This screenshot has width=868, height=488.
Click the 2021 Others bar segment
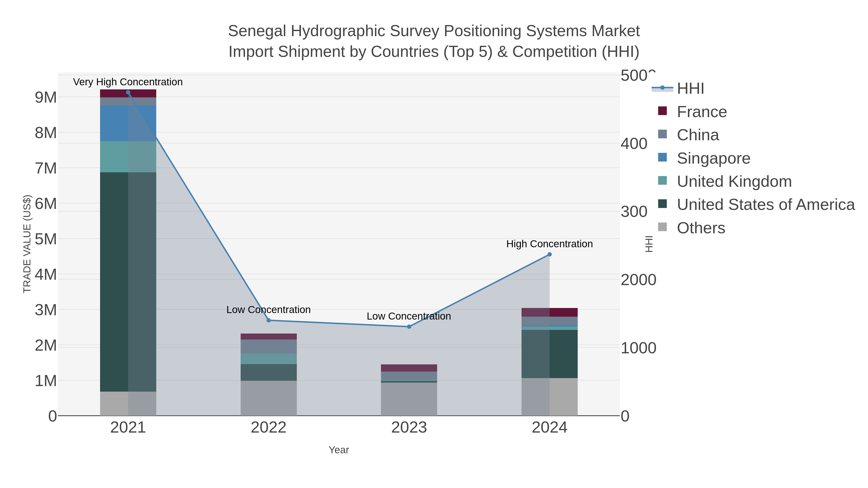[x=128, y=403]
